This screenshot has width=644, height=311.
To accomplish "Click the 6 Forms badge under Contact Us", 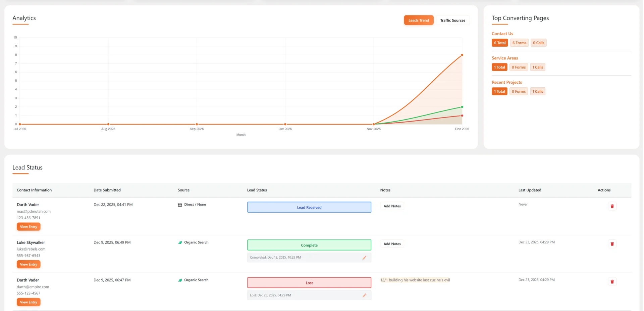I will (519, 43).
